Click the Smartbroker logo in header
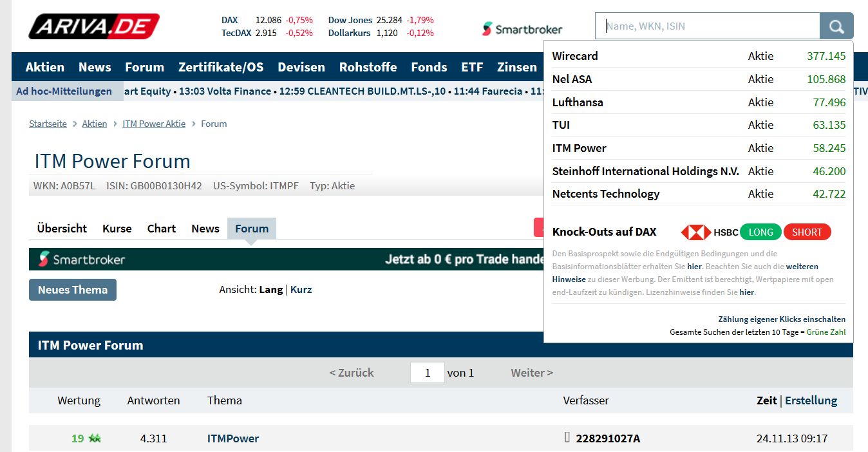868x452 pixels. (x=522, y=29)
